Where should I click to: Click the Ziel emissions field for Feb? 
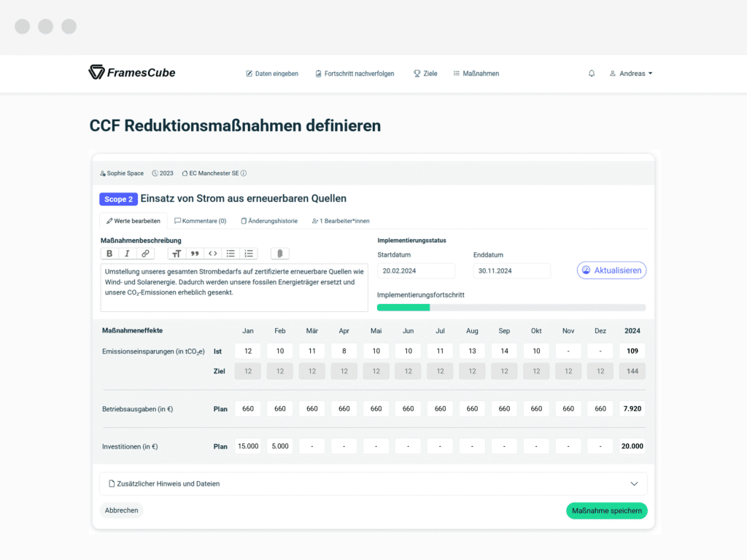(280, 371)
